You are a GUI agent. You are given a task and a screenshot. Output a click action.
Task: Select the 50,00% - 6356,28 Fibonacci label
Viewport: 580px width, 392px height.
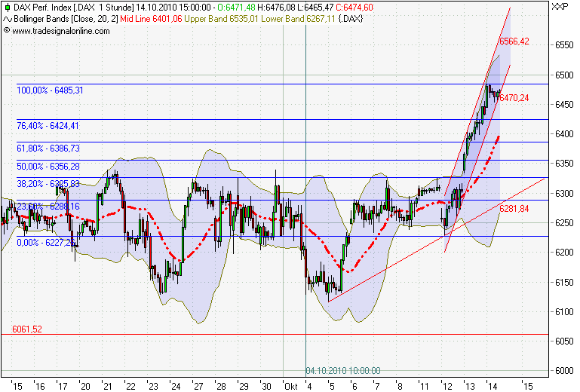pos(48,167)
